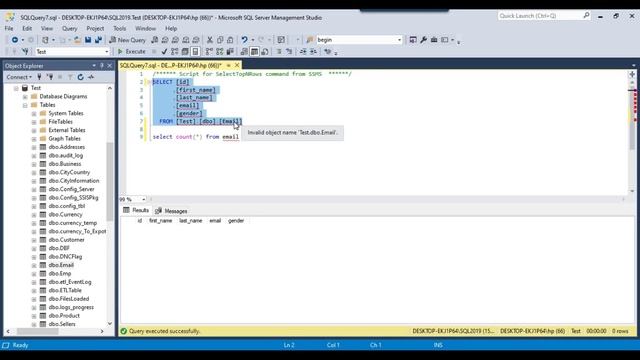Select dbo.Product table in tree
The width and height of the screenshot is (640, 360).
[64, 316]
